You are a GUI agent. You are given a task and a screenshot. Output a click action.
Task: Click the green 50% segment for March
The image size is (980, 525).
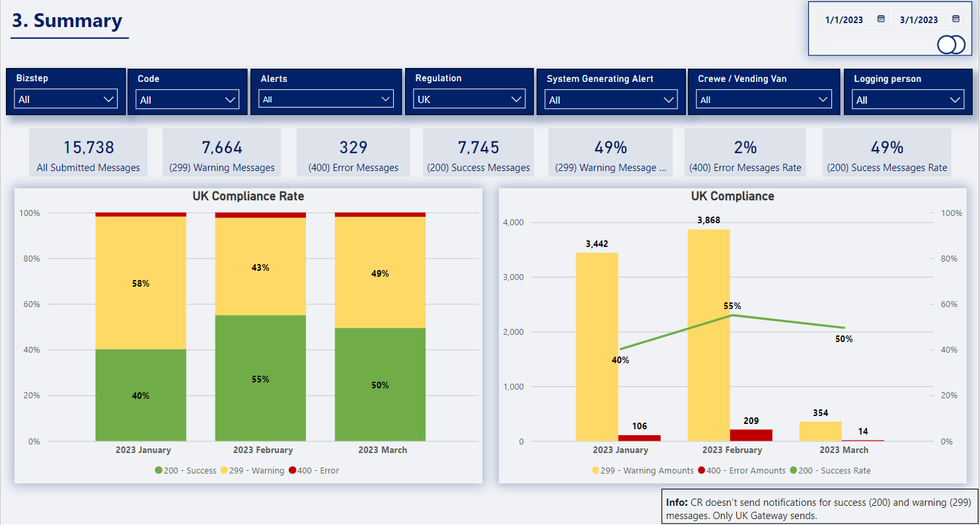[380, 384]
